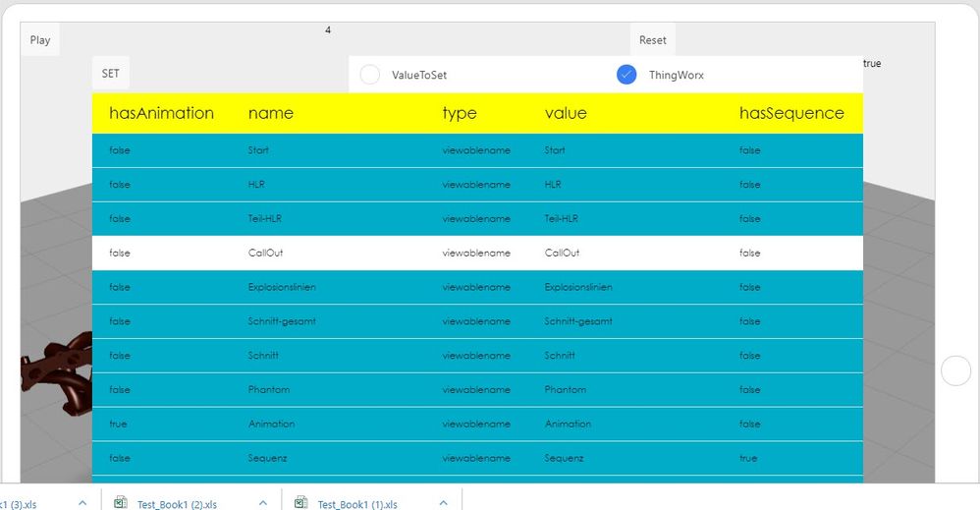This screenshot has width=980, height=510.
Task: Select the Teil-HLR row name cell
Action: (x=264, y=218)
